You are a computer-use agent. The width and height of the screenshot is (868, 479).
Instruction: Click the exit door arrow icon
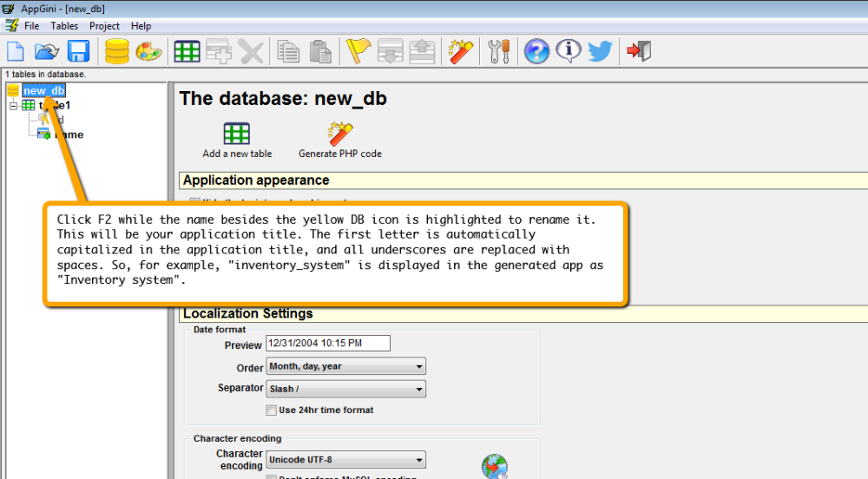tap(639, 51)
